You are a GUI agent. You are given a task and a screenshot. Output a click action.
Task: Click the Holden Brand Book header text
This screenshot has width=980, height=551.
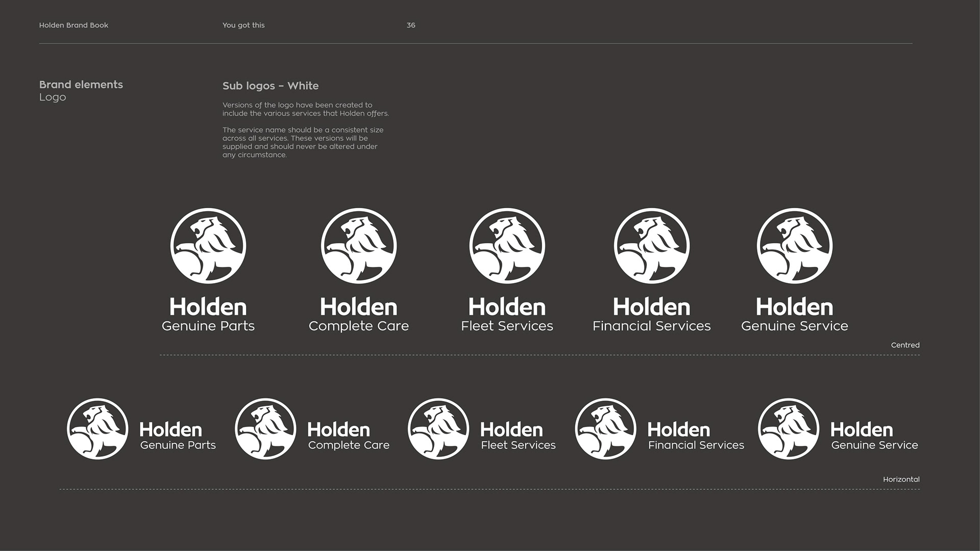point(73,25)
